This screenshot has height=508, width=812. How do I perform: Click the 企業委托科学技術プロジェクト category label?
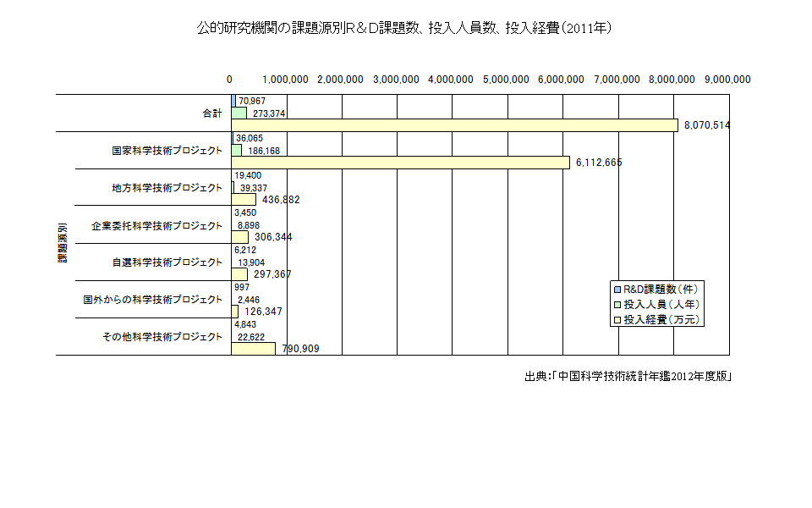pos(156,225)
